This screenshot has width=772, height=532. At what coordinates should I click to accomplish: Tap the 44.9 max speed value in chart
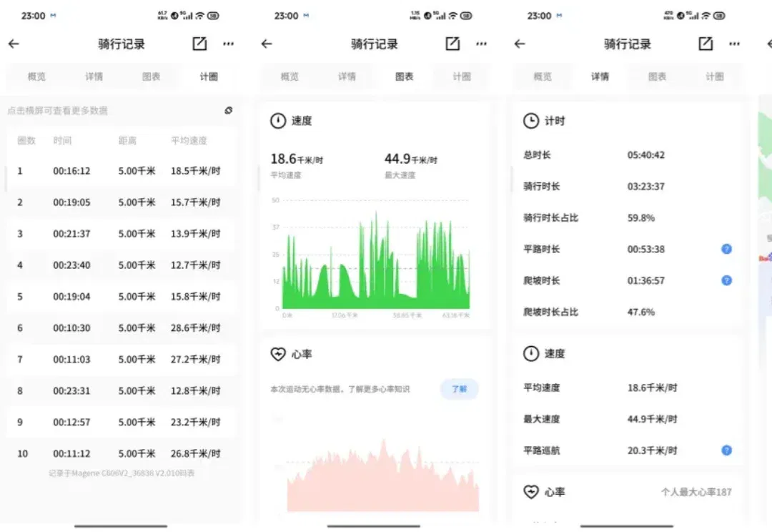410,159
